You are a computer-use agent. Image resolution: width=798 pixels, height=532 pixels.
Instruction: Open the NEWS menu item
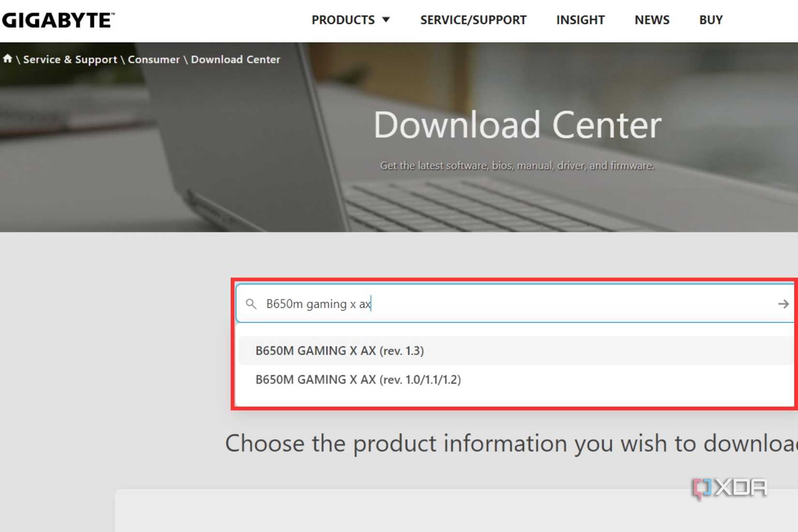click(x=652, y=20)
